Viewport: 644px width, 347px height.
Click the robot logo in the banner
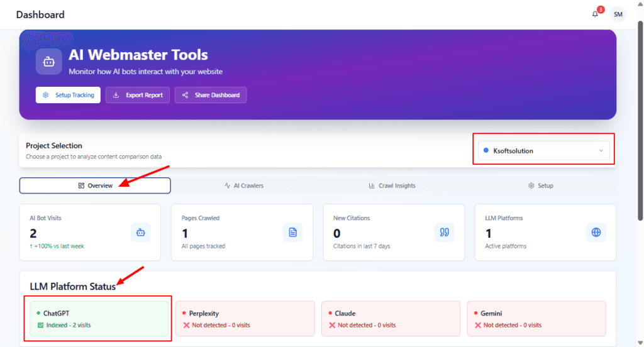coord(49,62)
